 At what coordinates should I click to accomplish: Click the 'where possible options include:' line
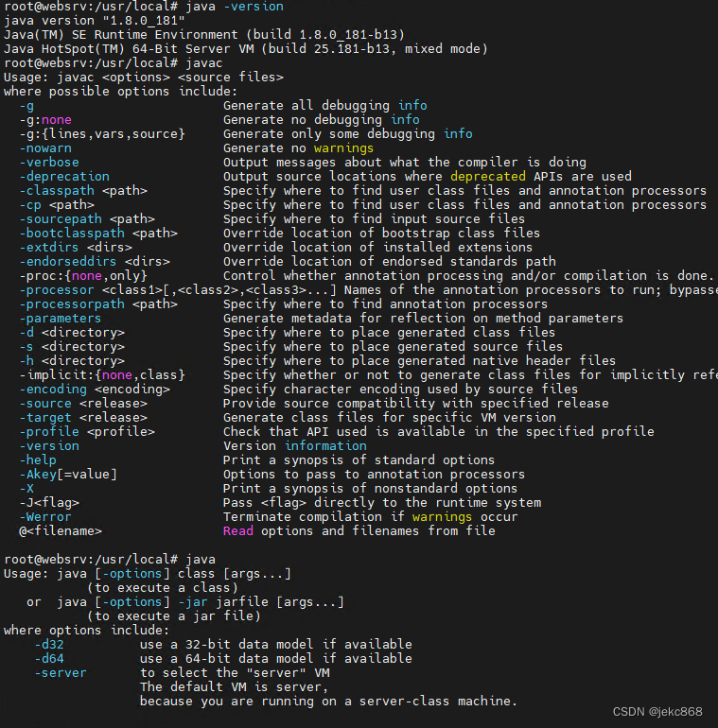coord(121,92)
